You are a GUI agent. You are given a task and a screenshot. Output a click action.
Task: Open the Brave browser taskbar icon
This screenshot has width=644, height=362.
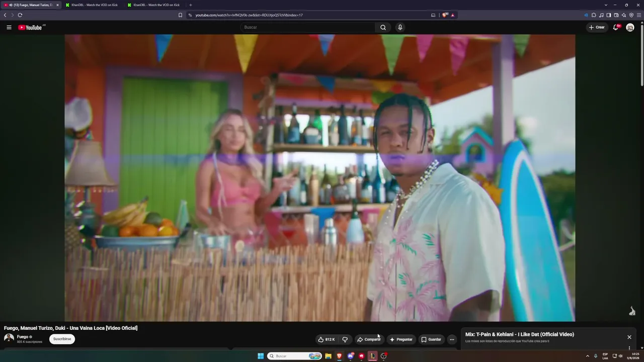pyautogui.click(x=339, y=356)
